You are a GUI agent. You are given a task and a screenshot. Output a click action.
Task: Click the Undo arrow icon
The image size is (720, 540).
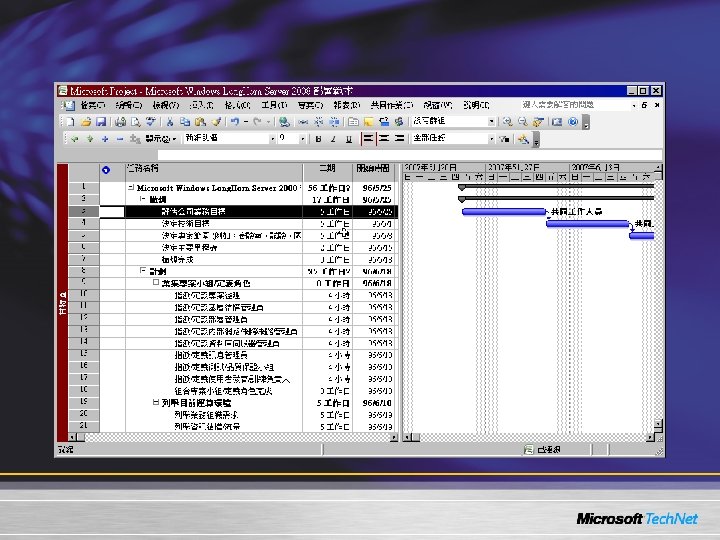[235, 122]
